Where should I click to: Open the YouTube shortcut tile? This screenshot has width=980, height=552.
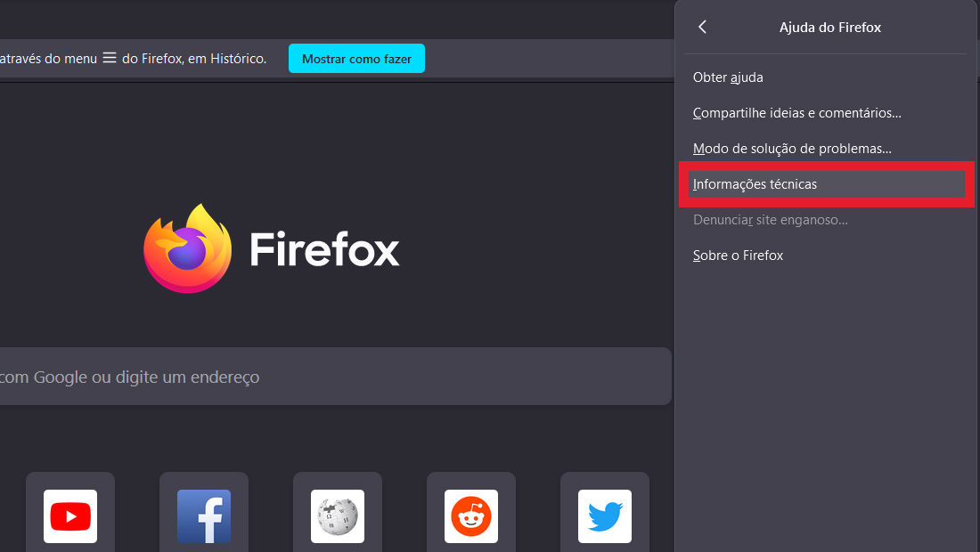pos(70,515)
